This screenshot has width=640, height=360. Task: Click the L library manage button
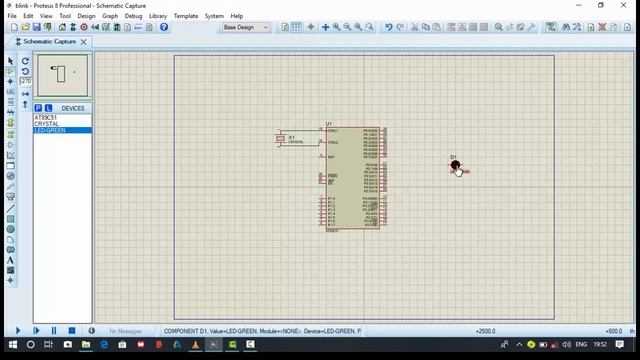tap(48, 108)
